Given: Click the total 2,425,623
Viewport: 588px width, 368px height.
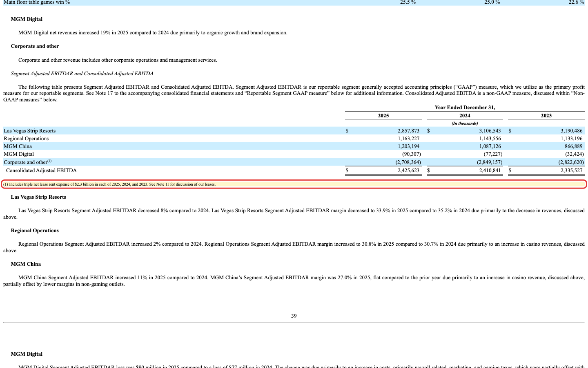Looking at the screenshot, I should (x=408, y=171).
